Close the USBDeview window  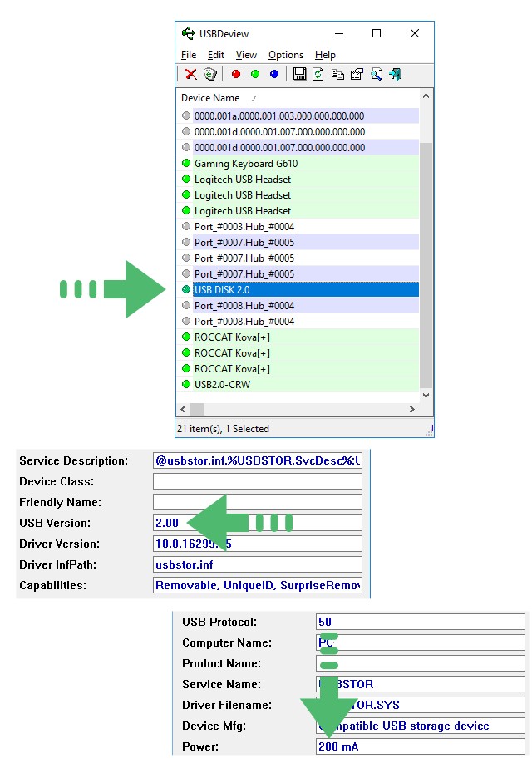click(415, 33)
